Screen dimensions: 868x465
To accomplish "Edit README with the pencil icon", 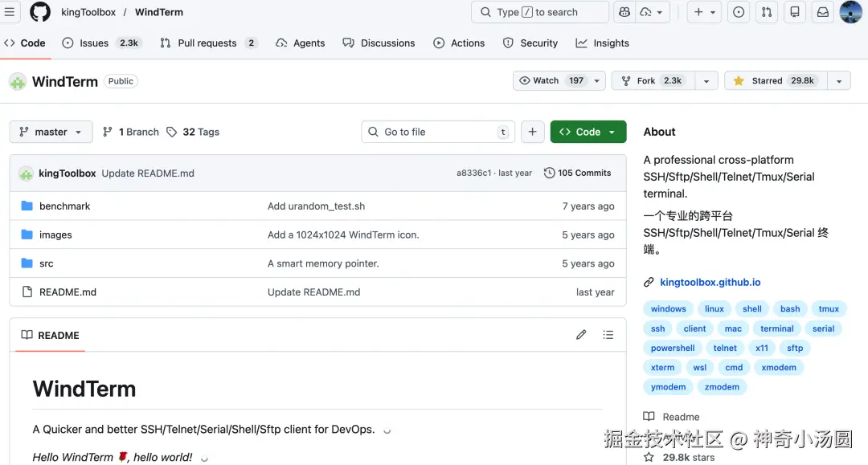I will click(581, 335).
